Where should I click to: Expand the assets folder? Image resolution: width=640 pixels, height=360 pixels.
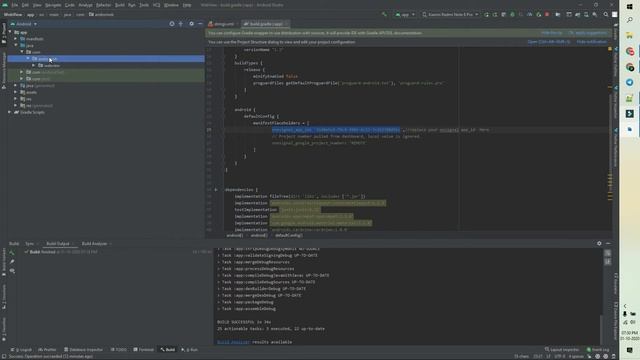click(16, 92)
